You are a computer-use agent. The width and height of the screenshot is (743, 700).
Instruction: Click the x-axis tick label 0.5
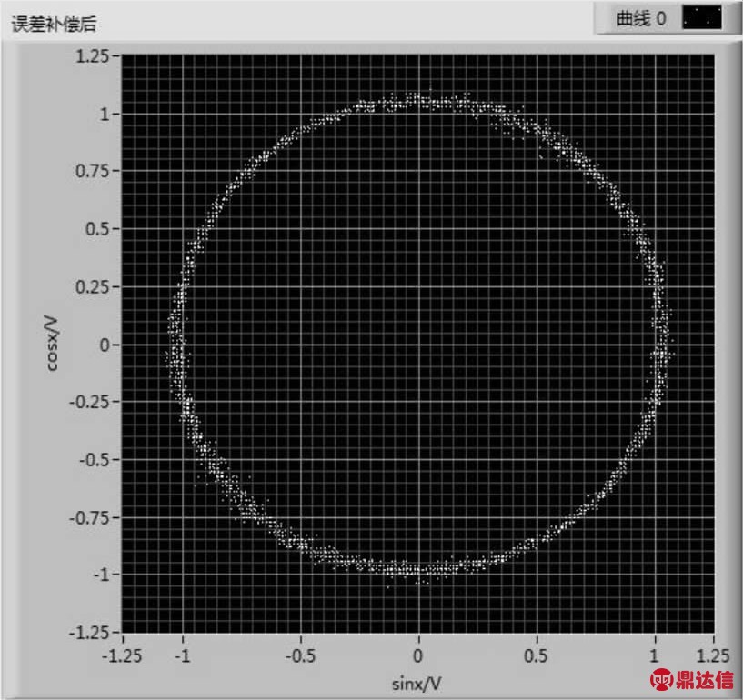click(536, 656)
